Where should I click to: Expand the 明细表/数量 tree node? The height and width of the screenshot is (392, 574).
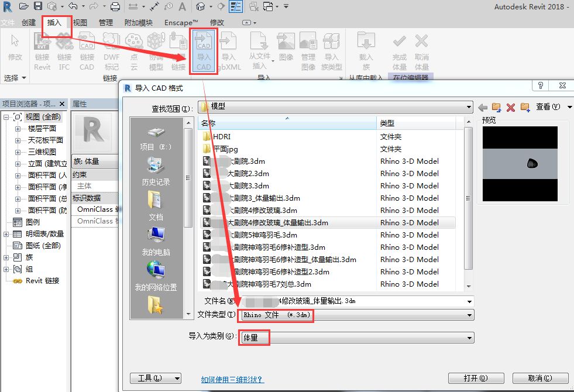[6, 234]
